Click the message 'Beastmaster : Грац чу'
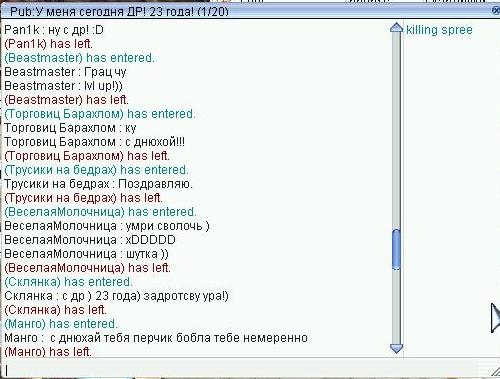The height and width of the screenshot is (379, 500). point(65,72)
